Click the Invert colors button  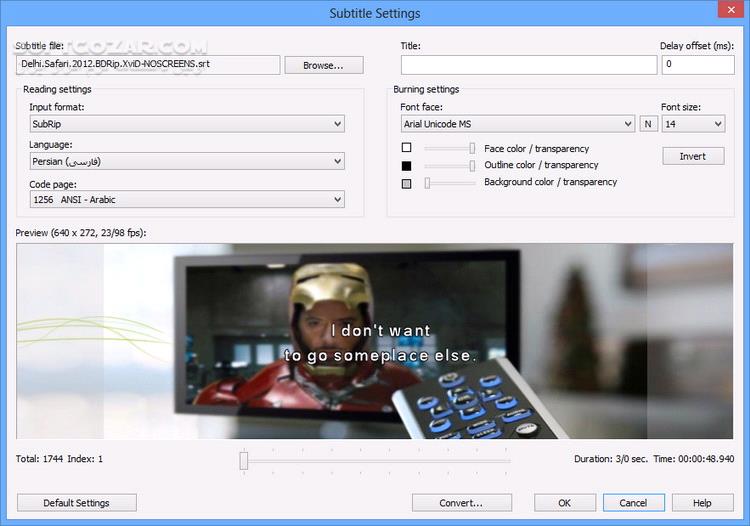pos(693,156)
